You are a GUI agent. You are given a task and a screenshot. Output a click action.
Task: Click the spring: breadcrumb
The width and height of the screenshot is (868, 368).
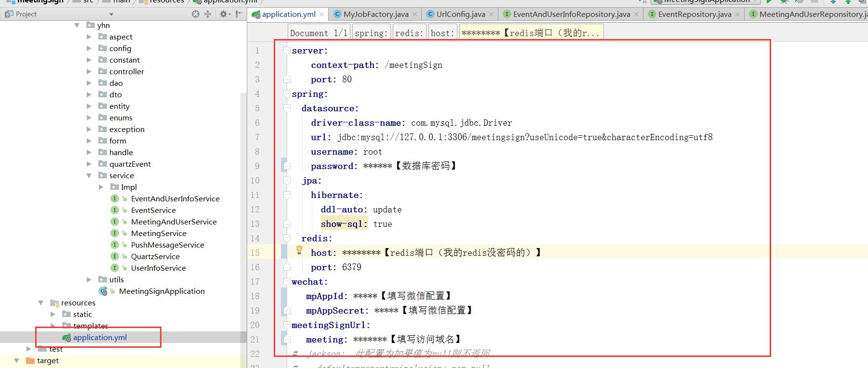pos(371,33)
